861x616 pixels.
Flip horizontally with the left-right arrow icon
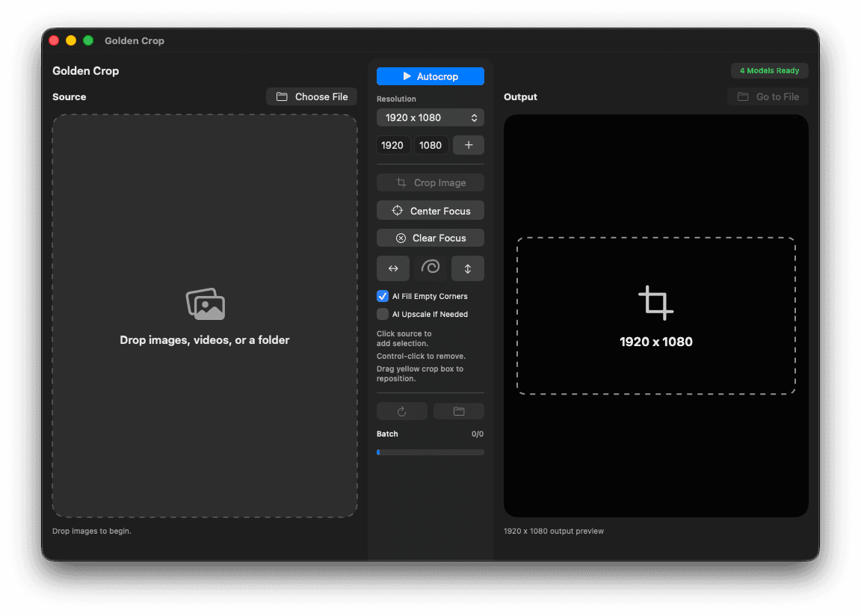click(x=393, y=268)
